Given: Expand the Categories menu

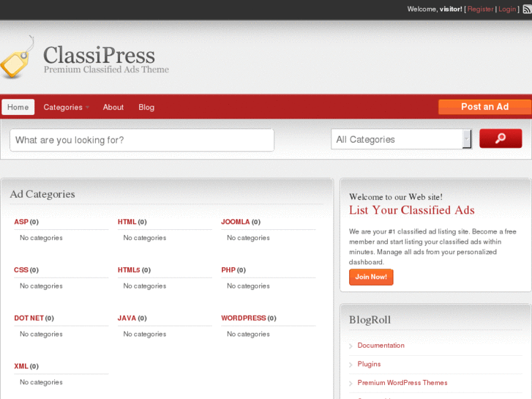Looking at the screenshot, I should [66, 108].
